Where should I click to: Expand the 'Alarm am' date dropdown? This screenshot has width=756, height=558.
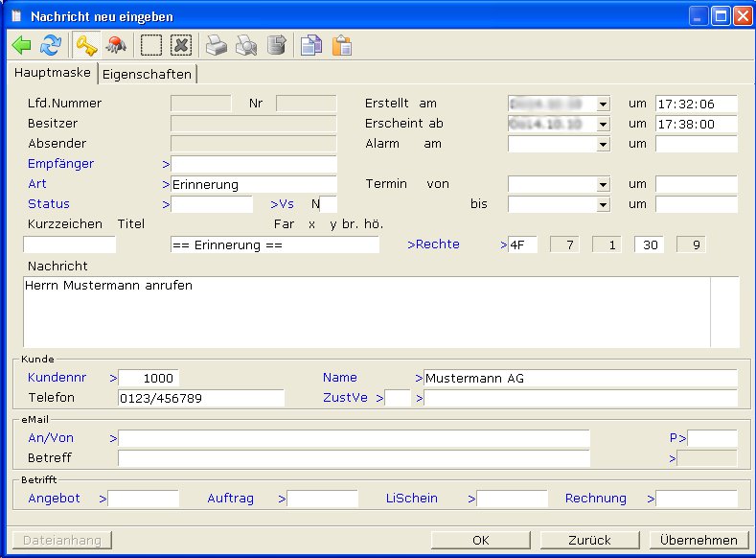(x=603, y=144)
